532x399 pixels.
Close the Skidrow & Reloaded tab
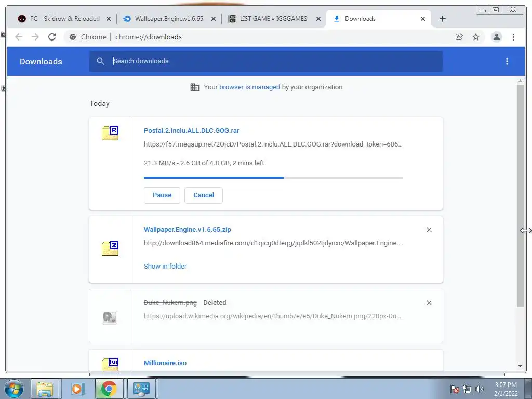pyautogui.click(x=109, y=19)
